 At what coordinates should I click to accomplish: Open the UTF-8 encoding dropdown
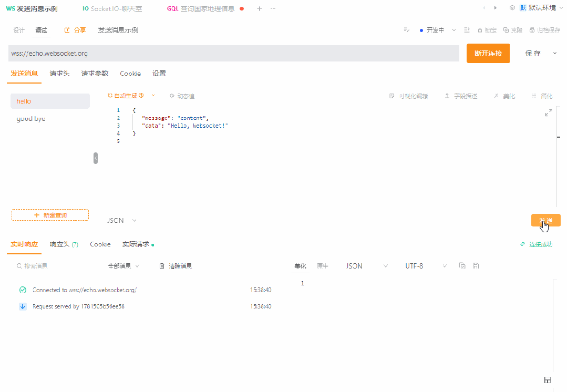pyautogui.click(x=424, y=266)
